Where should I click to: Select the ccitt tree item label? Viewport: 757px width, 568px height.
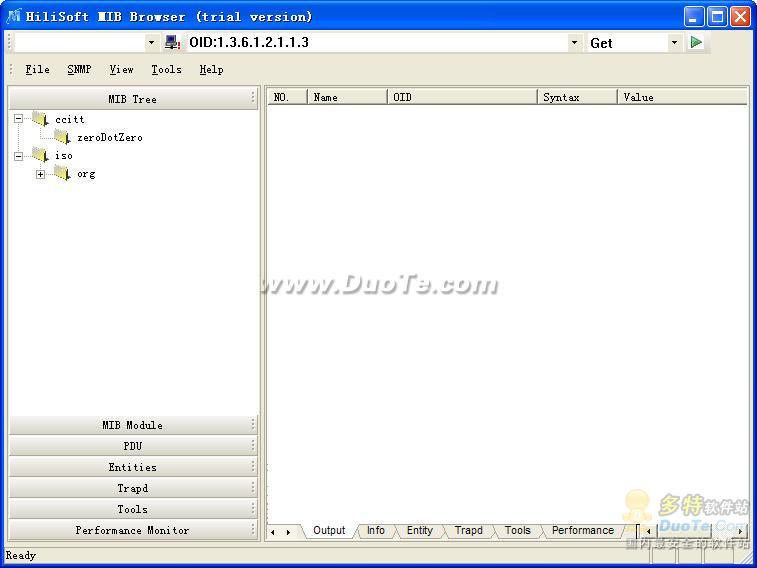coord(70,119)
